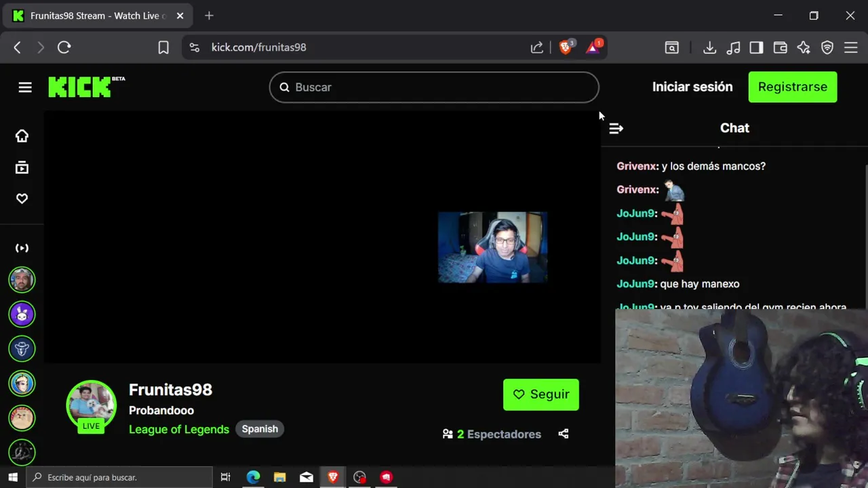
Task: Click the Chat panel header
Action: pyautogui.click(x=734, y=128)
